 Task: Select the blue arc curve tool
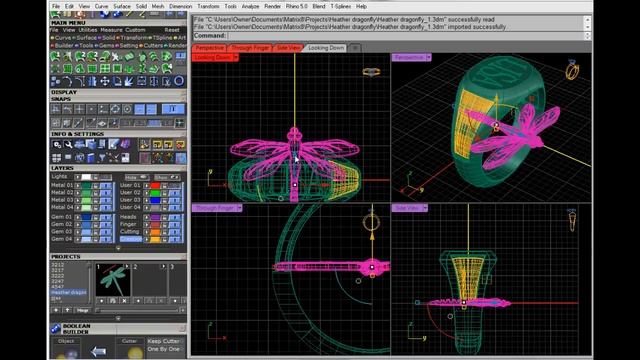pos(68,81)
